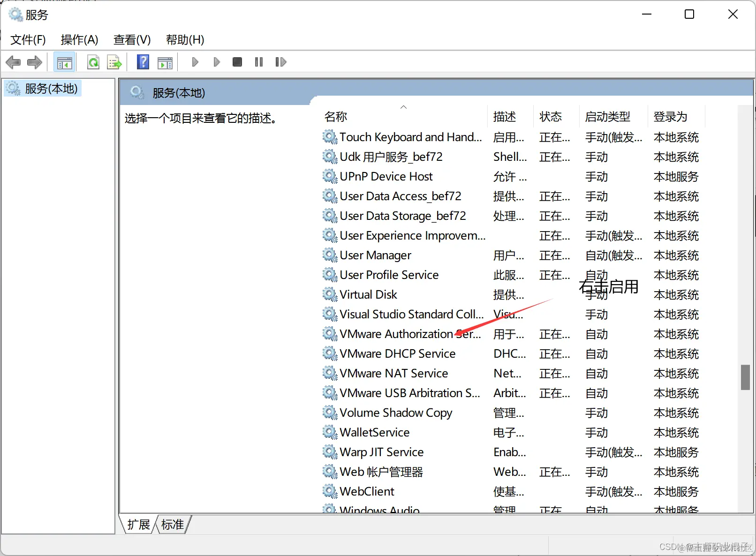Click the vertical scrollbar thumb
Viewport: 756px width, 556px height.
(745, 377)
